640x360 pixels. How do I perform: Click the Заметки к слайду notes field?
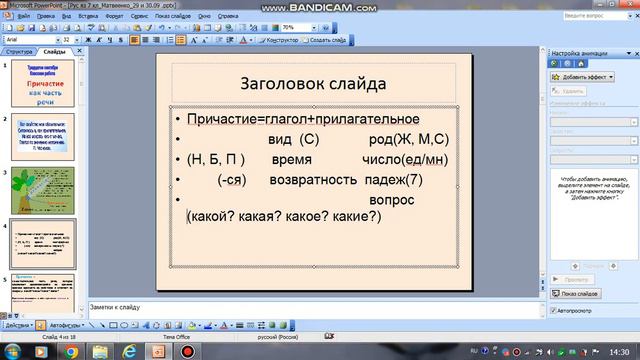click(x=314, y=309)
